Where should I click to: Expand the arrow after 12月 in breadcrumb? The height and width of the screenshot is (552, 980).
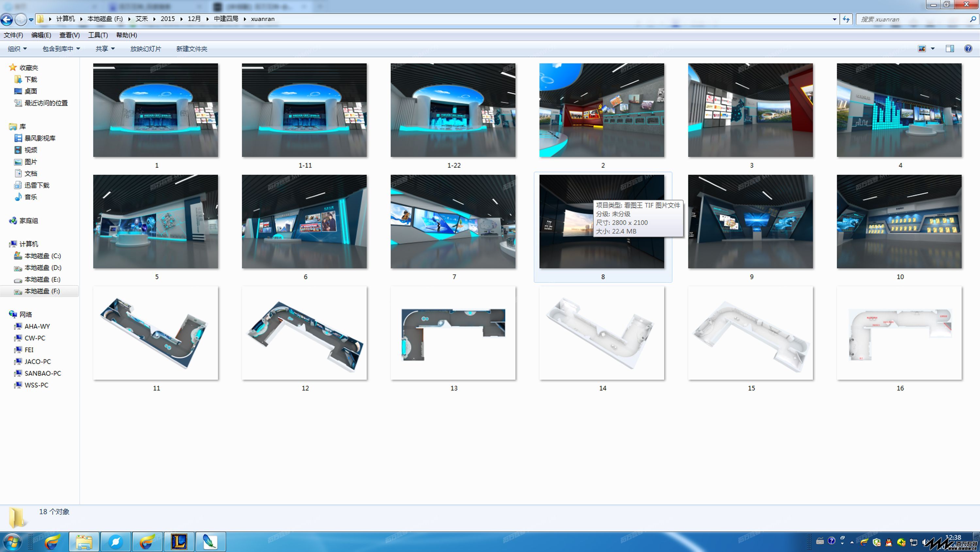[x=207, y=19]
